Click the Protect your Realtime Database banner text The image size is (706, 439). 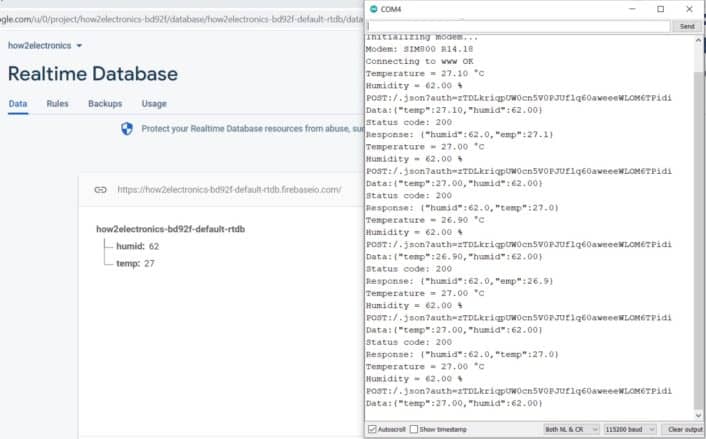tap(252, 129)
